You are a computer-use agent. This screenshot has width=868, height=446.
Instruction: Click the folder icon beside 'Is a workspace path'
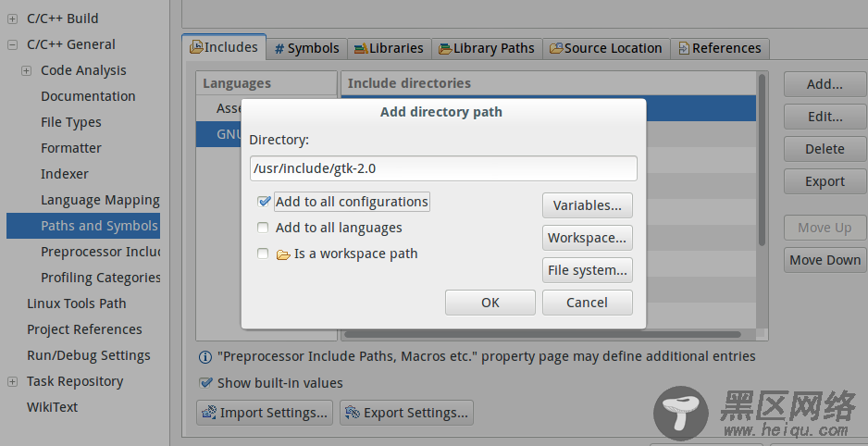coord(283,254)
